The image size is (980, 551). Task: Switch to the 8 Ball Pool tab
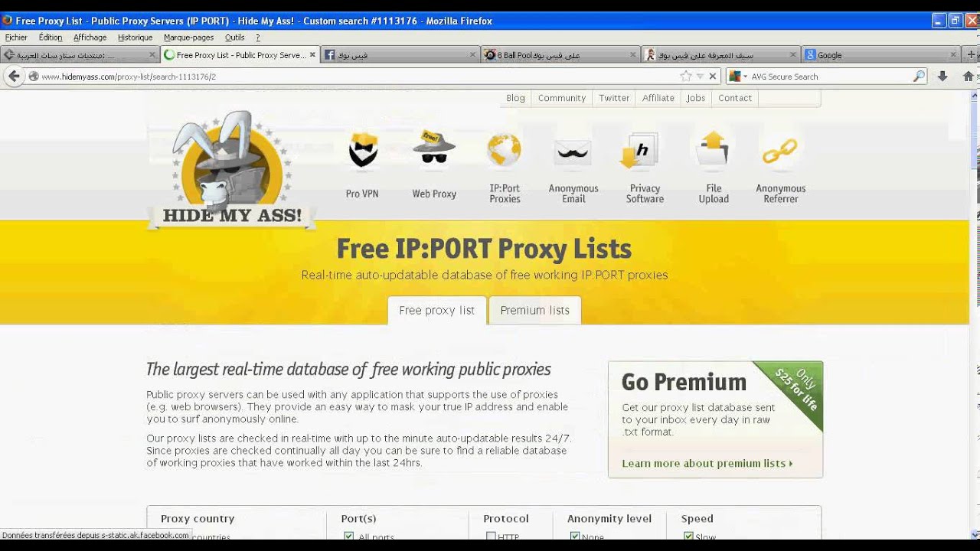click(560, 54)
